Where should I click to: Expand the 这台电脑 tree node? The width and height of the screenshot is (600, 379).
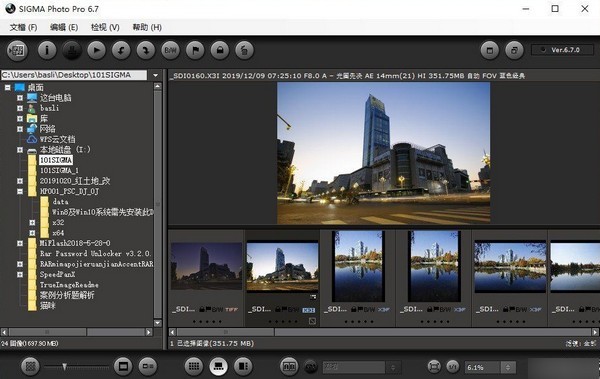[20, 98]
